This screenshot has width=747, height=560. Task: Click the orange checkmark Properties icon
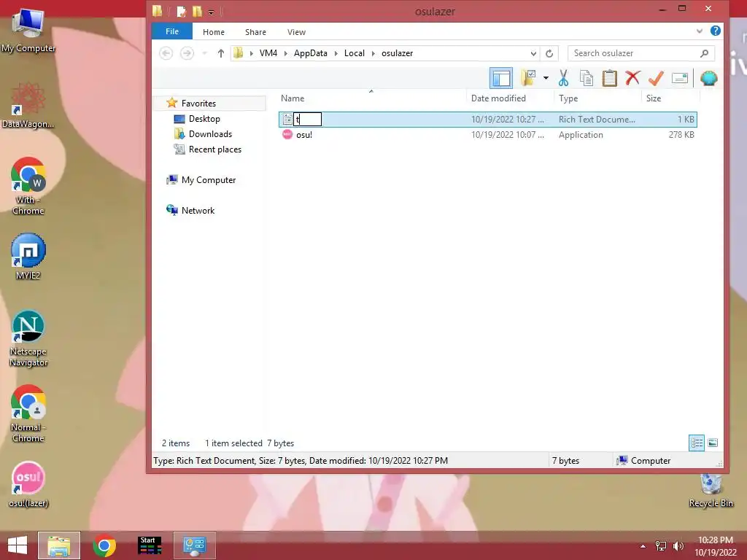[x=656, y=78]
